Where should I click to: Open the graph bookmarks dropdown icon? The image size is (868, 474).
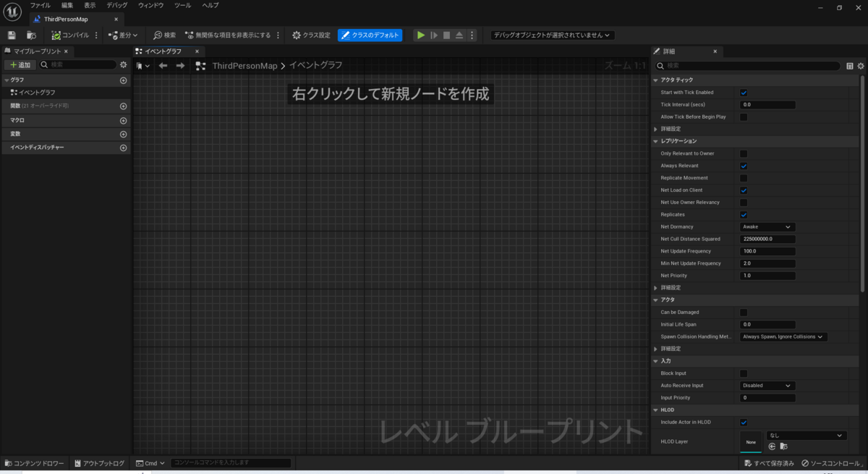(x=143, y=65)
